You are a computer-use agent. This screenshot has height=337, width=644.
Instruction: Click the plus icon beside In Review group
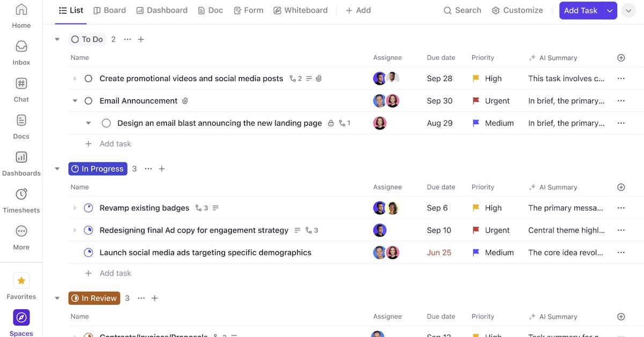[155, 298]
